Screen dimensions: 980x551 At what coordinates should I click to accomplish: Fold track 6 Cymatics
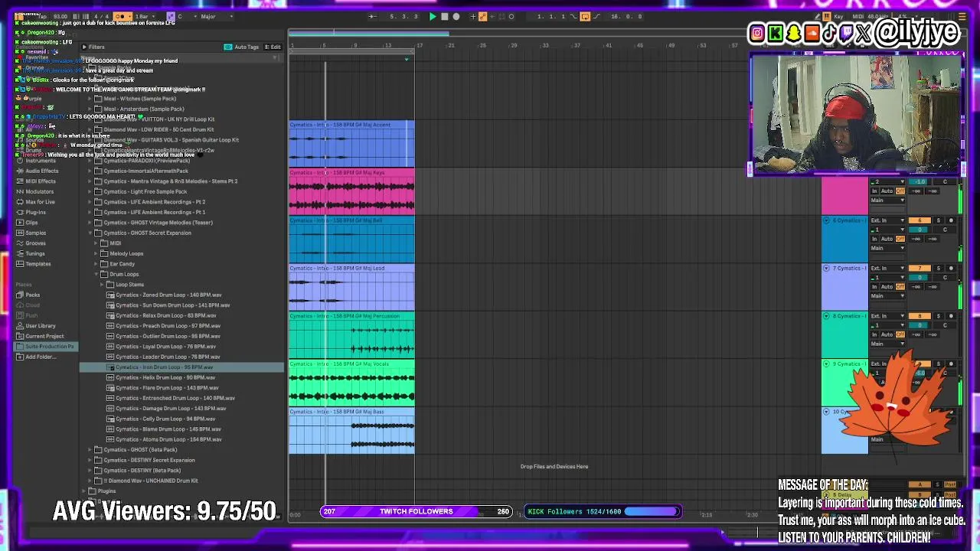coord(826,220)
